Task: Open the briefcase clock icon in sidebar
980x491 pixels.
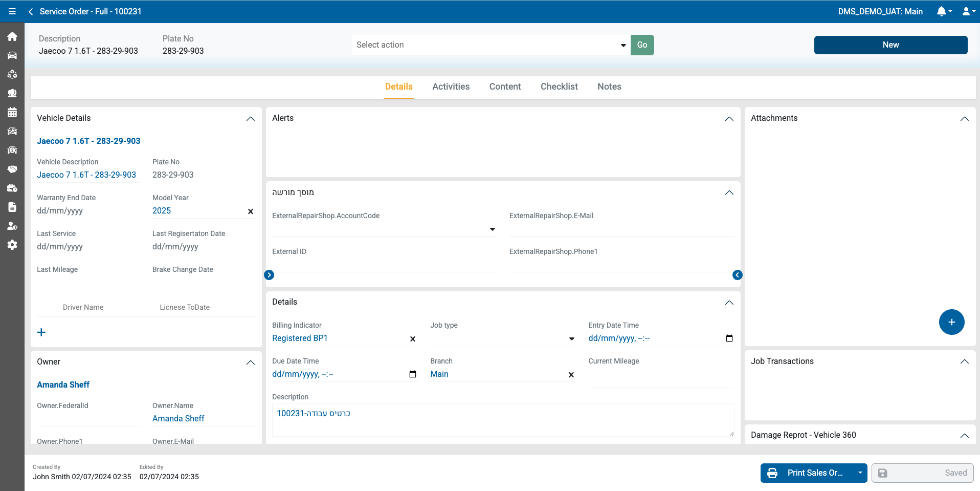Action: [12, 188]
